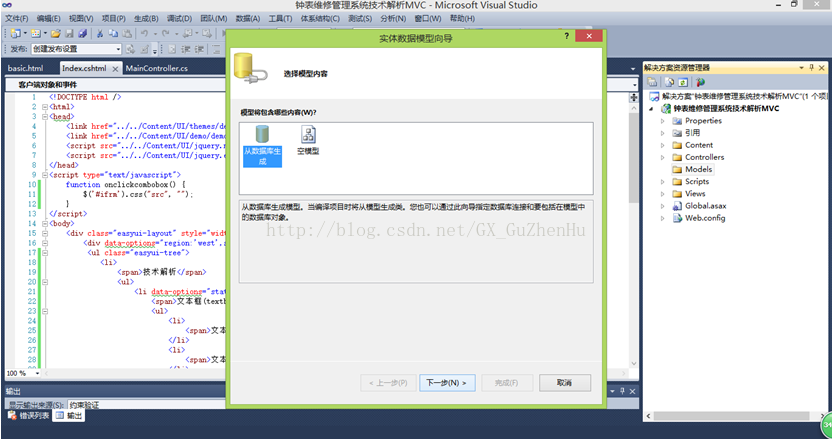
Task: Click the ASP.NET Configuration icon in Solution Explorer
Action: pos(700,82)
